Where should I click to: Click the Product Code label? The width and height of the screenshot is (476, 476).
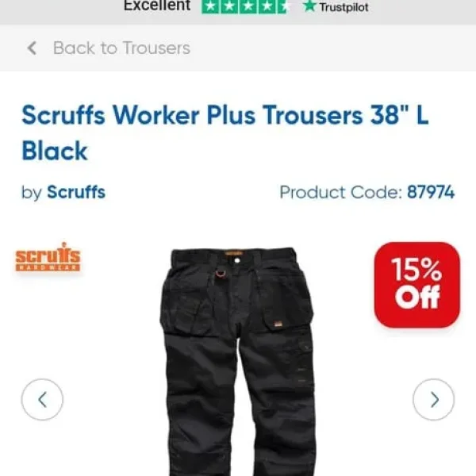[x=341, y=192]
